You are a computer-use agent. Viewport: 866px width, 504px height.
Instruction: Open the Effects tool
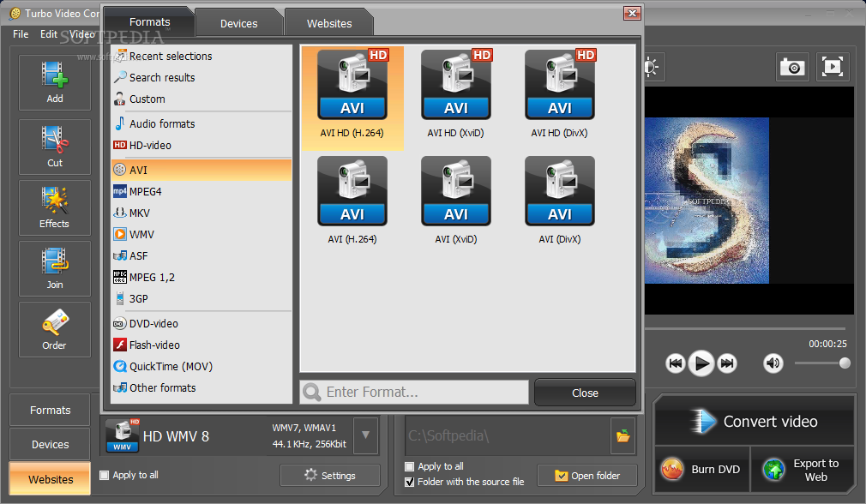pyautogui.click(x=55, y=207)
